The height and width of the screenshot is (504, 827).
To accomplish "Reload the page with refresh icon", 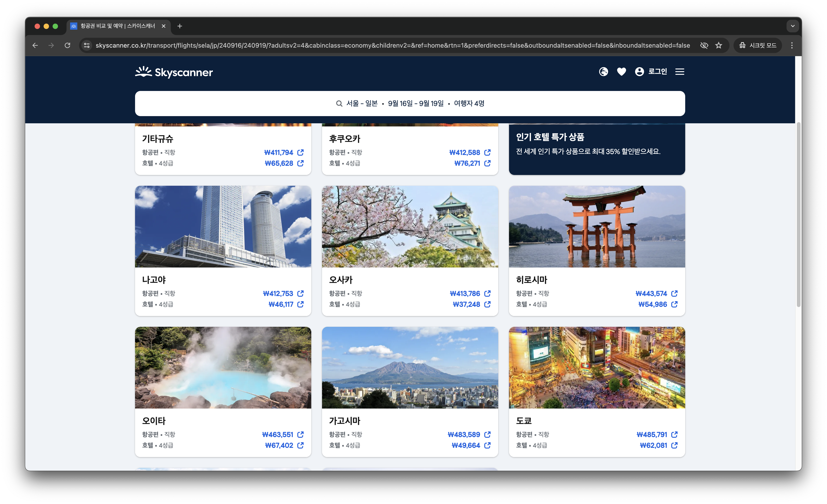I will [67, 45].
